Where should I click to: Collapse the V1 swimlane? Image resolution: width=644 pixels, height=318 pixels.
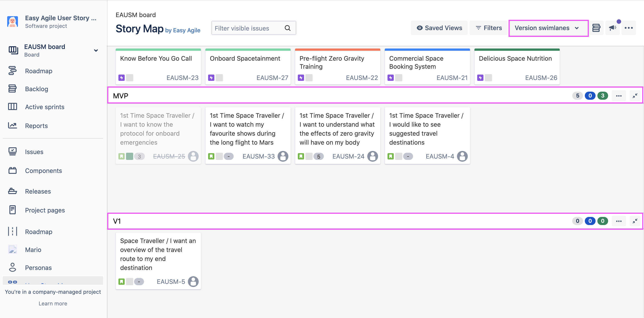[x=635, y=221]
